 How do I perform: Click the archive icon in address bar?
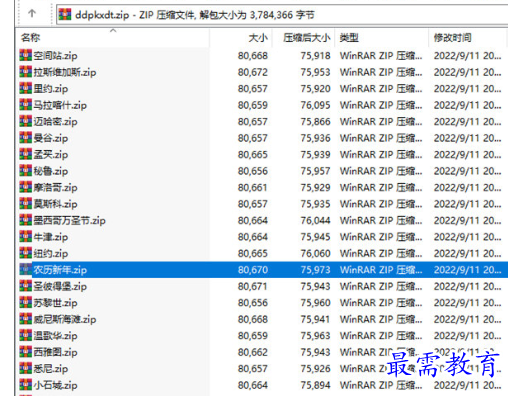(65, 14)
